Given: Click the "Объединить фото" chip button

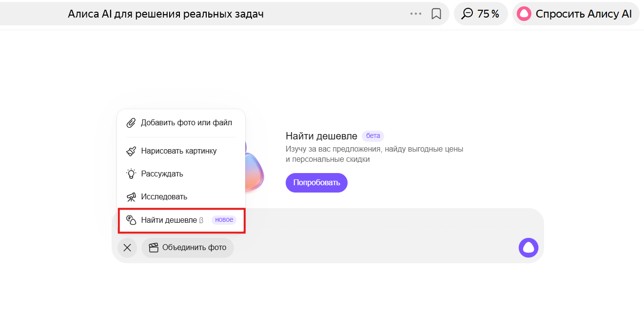Looking at the screenshot, I should (188, 248).
